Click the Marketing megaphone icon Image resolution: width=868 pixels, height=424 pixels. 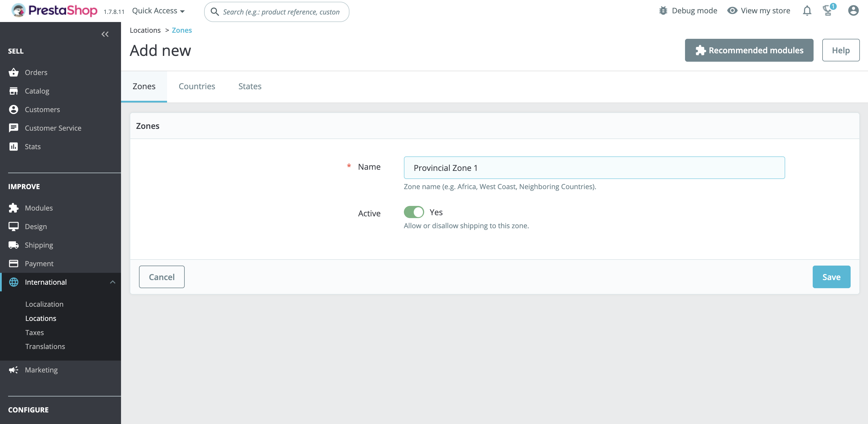[14, 370]
